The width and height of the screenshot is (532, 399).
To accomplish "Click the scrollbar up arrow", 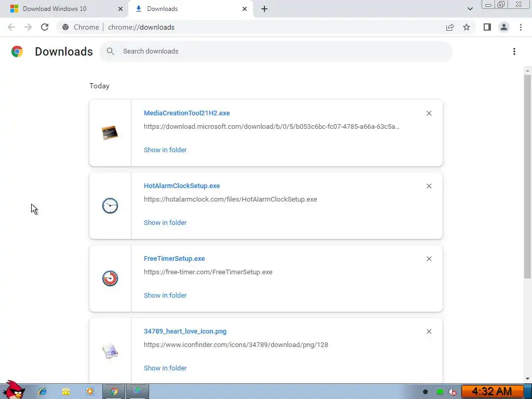I will tap(527, 71).
